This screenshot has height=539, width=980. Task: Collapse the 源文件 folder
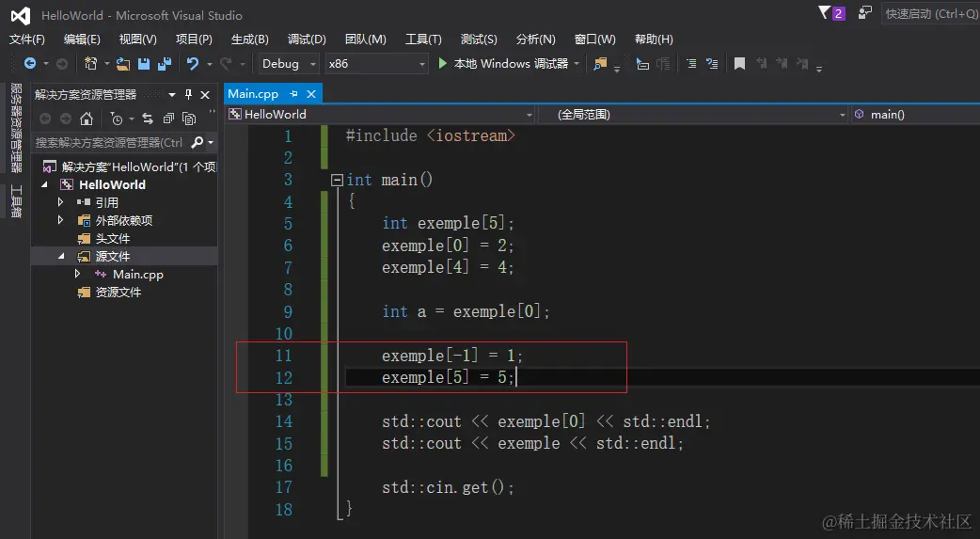[61, 257]
